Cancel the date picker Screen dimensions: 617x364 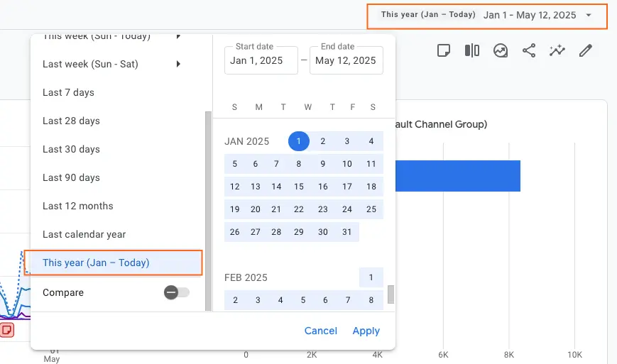tap(321, 331)
